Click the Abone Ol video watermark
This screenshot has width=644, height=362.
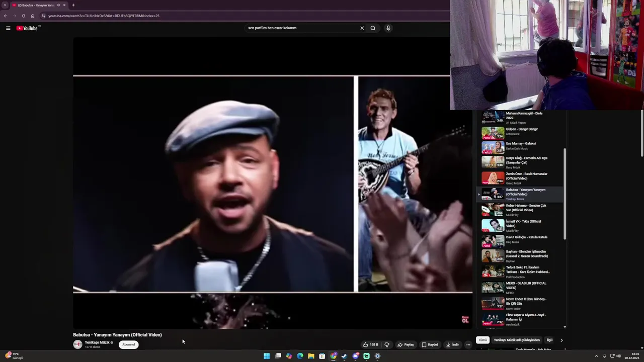pyautogui.click(x=465, y=319)
